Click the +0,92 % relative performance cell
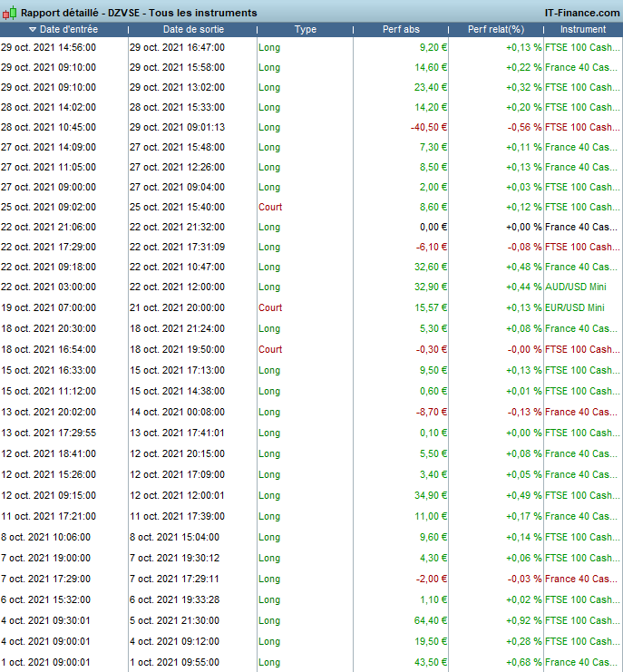Image resolution: width=623 pixels, height=672 pixels. coord(524,620)
